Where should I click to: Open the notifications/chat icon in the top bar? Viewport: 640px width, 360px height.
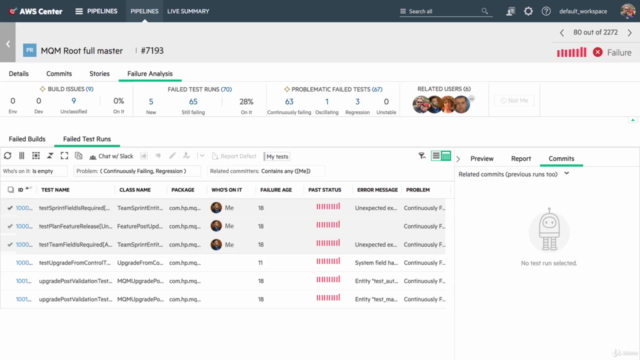511,11
